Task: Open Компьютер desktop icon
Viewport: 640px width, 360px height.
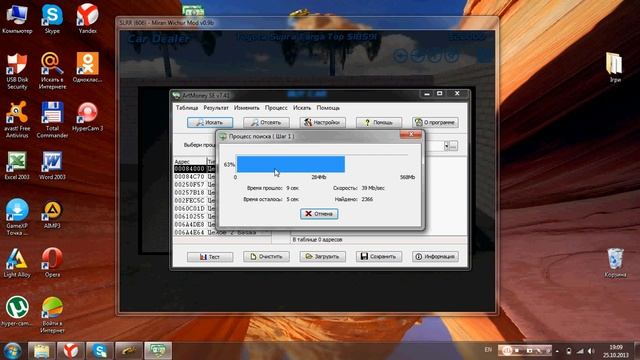Action: click(17, 19)
